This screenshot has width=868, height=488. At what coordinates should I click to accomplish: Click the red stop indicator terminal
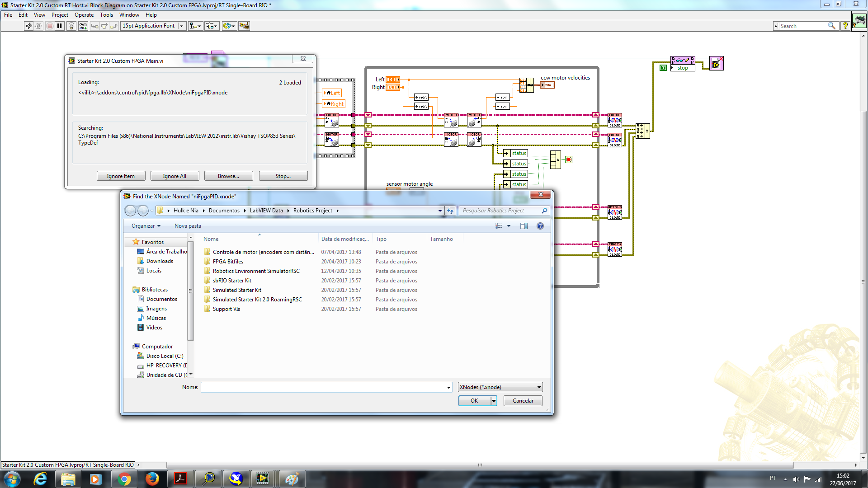click(x=569, y=160)
